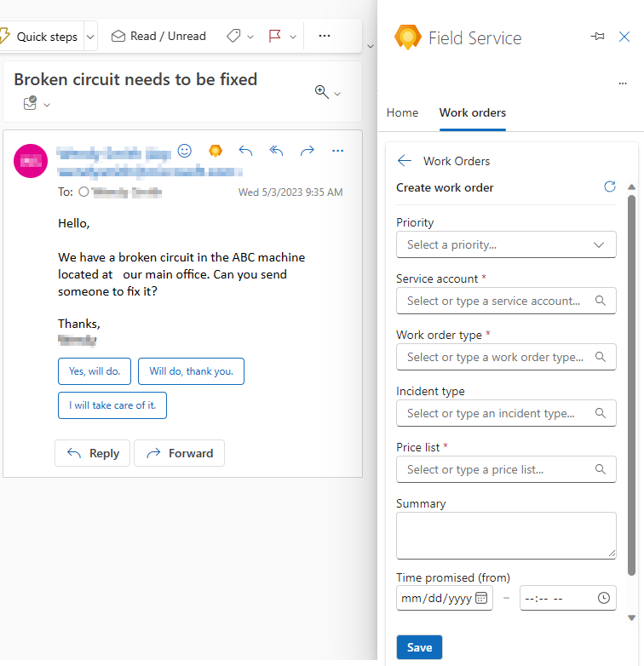Open more toolbar options ellipsis
This screenshot has width=644, height=666.
click(x=324, y=36)
